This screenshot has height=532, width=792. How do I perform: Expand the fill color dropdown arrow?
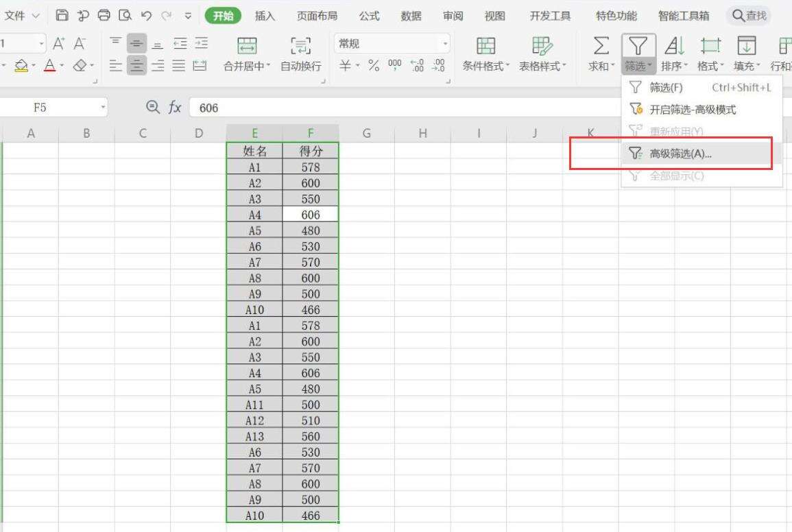click(34, 66)
